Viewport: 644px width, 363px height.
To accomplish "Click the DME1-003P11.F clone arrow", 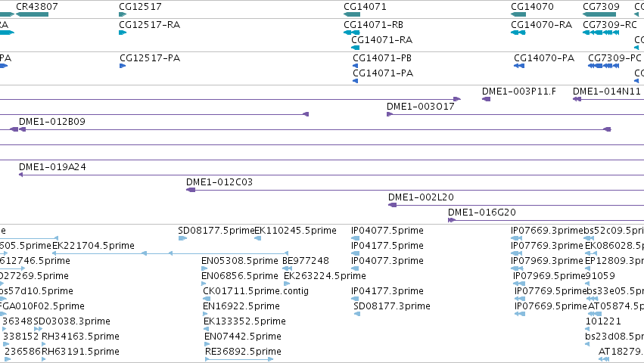I will pyautogui.click(x=486, y=99).
